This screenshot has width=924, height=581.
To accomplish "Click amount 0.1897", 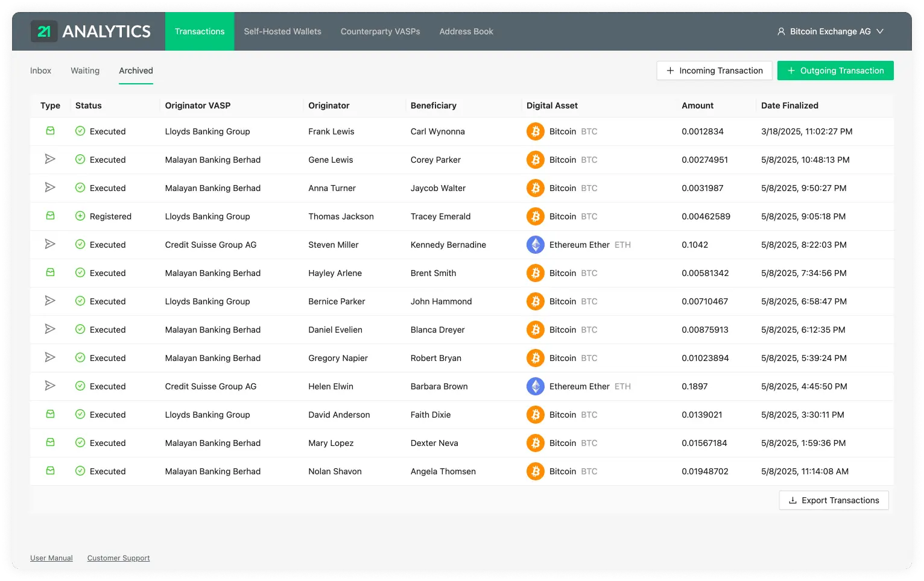I will pyautogui.click(x=695, y=386).
